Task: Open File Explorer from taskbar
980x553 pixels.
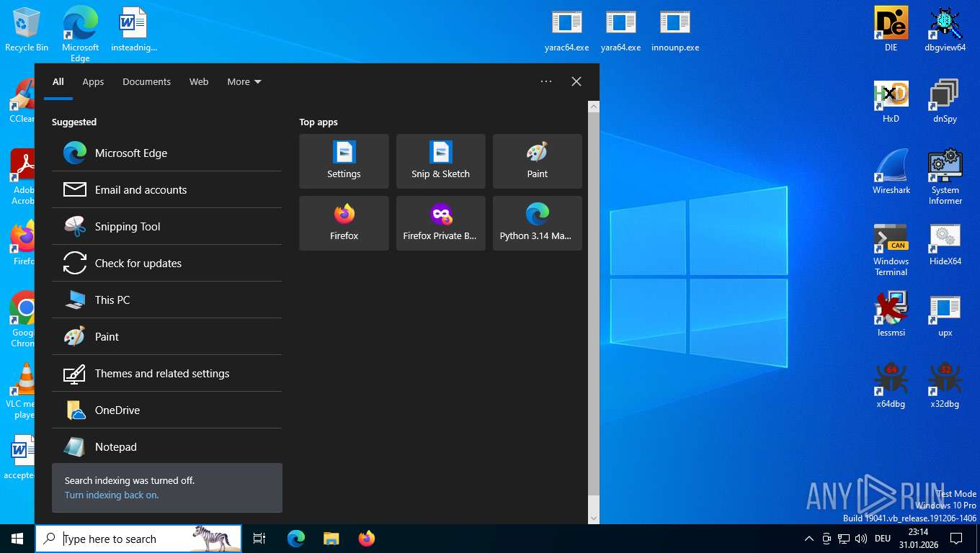Action: tap(331, 539)
